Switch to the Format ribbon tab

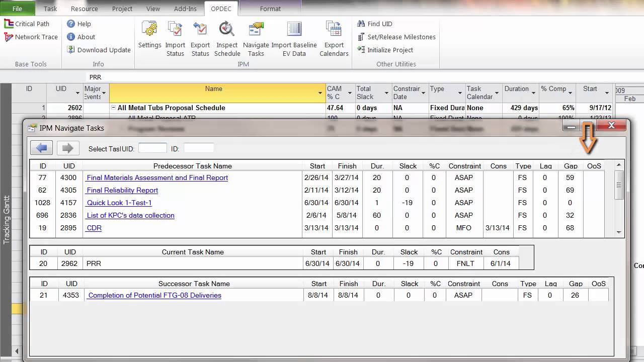pyautogui.click(x=270, y=9)
